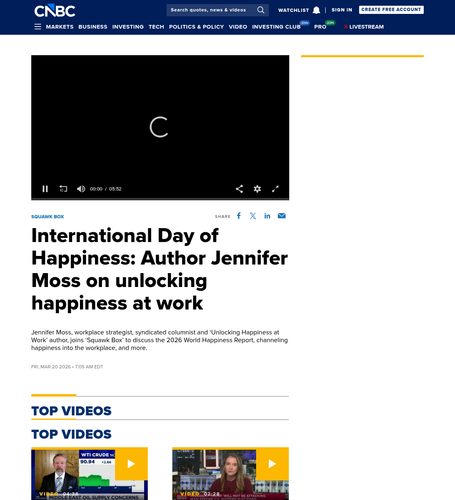Open the Squawk Box show link
The image size is (455, 500).
click(x=47, y=217)
